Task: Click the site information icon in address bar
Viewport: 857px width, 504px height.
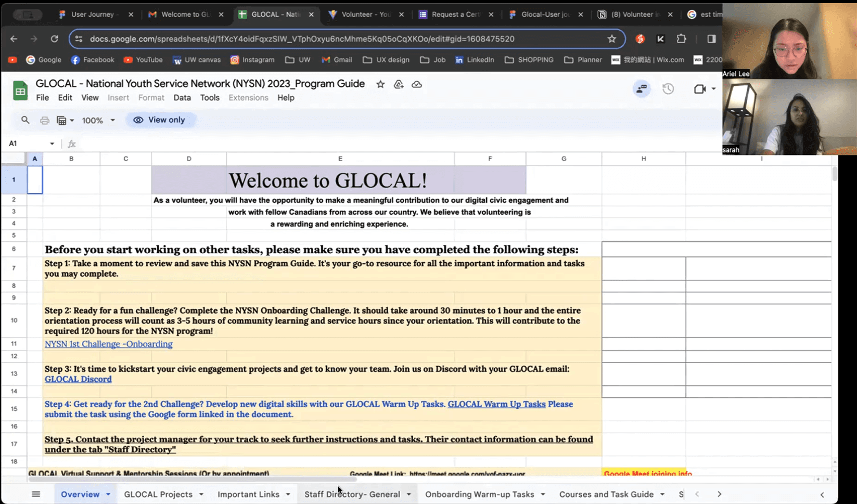Action: coord(79,39)
